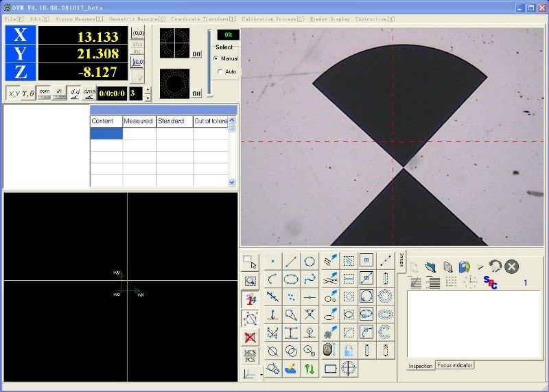
Task: Choose the circle measurement tool
Action: [x=309, y=262]
